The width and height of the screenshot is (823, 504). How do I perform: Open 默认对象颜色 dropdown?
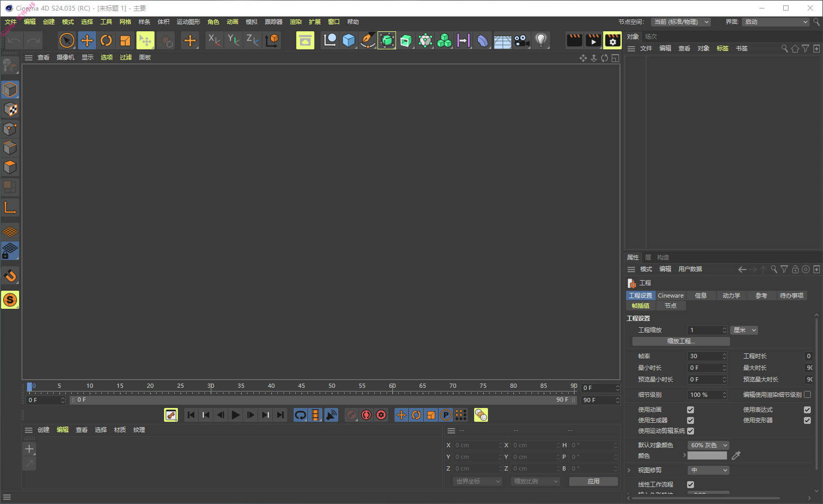coord(708,445)
